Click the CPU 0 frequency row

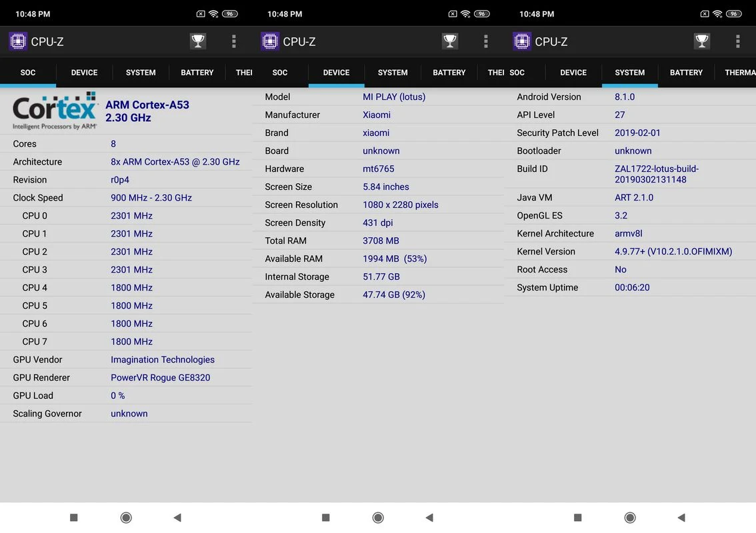[x=126, y=216]
